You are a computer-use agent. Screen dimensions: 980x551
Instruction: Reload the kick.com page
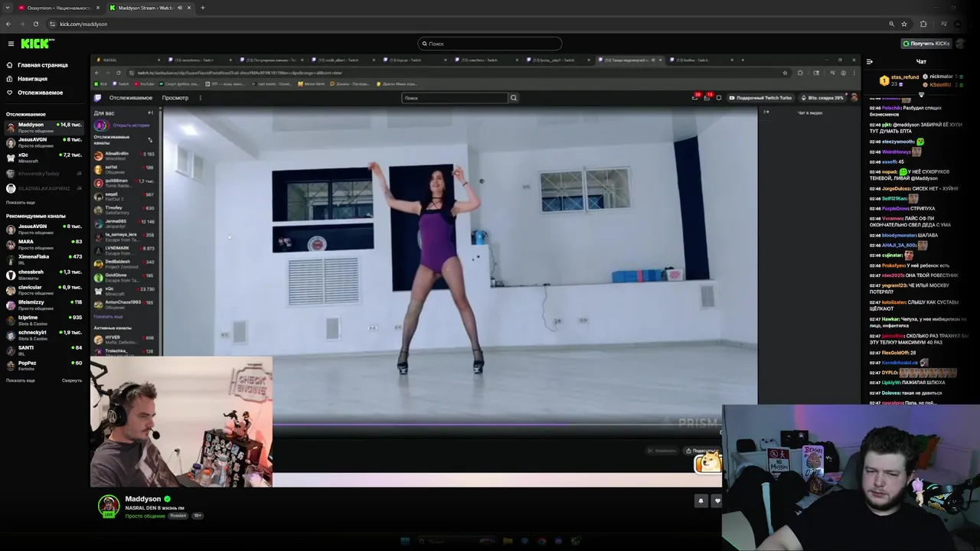tap(36, 24)
